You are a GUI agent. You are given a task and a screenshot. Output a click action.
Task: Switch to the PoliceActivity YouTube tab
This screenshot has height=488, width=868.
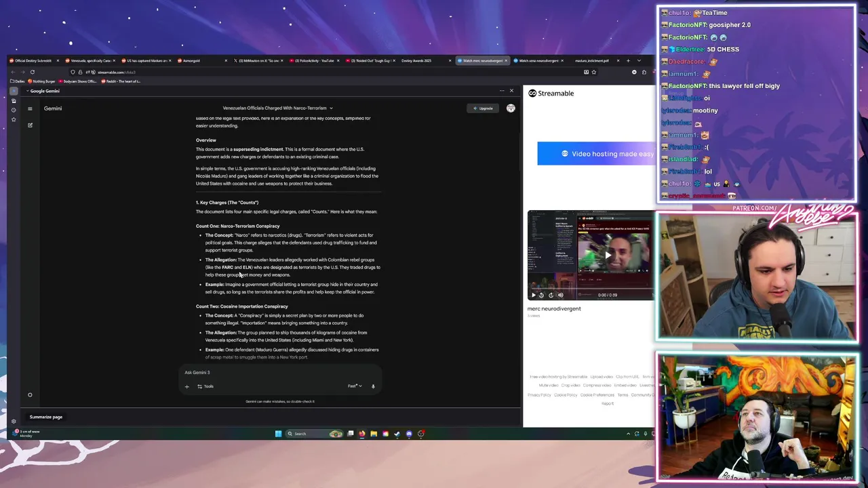click(x=314, y=61)
